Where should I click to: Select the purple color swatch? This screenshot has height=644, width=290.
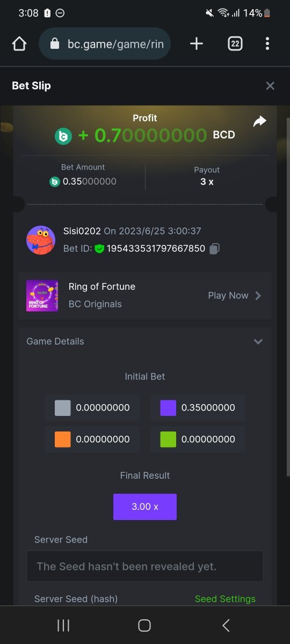[x=168, y=408]
